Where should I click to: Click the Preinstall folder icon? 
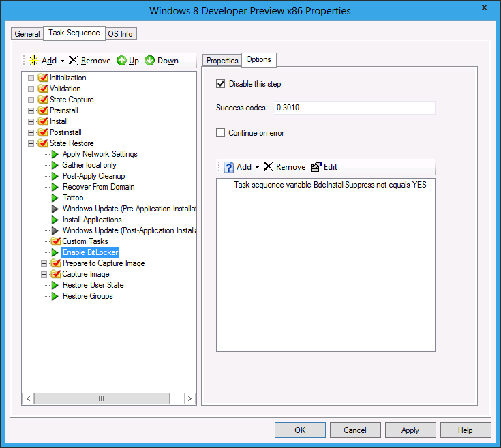point(43,110)
